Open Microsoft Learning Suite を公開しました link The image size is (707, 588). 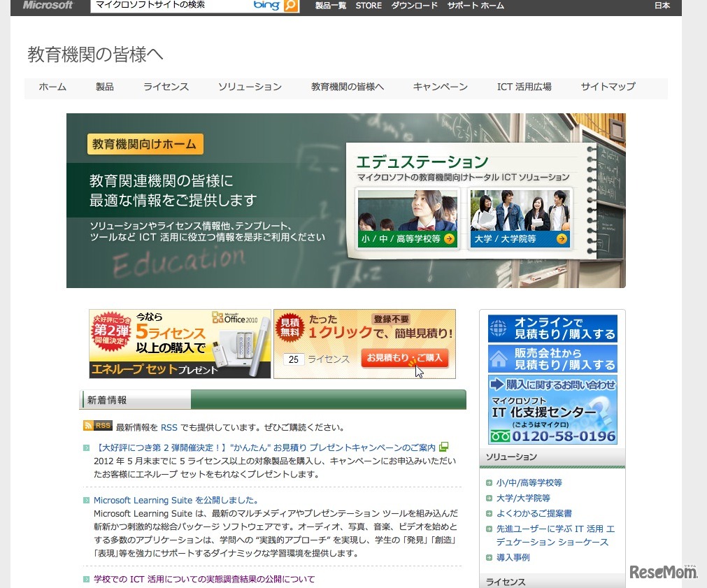(177, 500)
